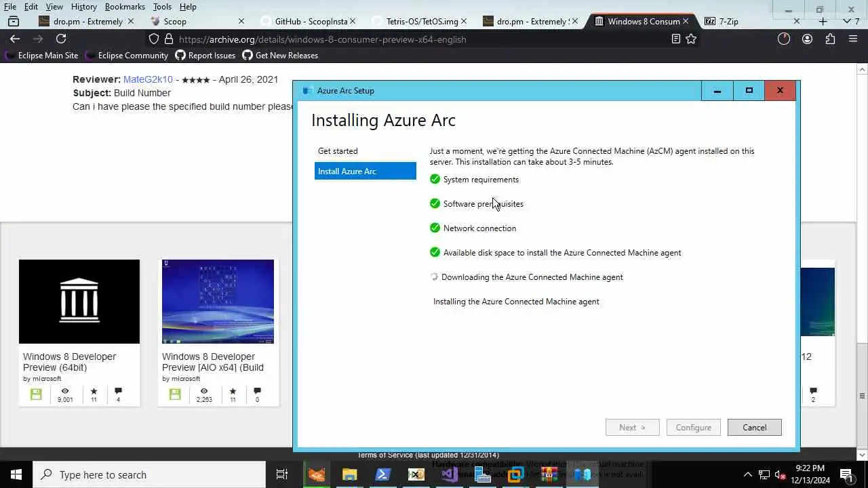The width and height of the screenshot is (868, 488).
Task: Open the notification center icon
Action: coord(846,474)
